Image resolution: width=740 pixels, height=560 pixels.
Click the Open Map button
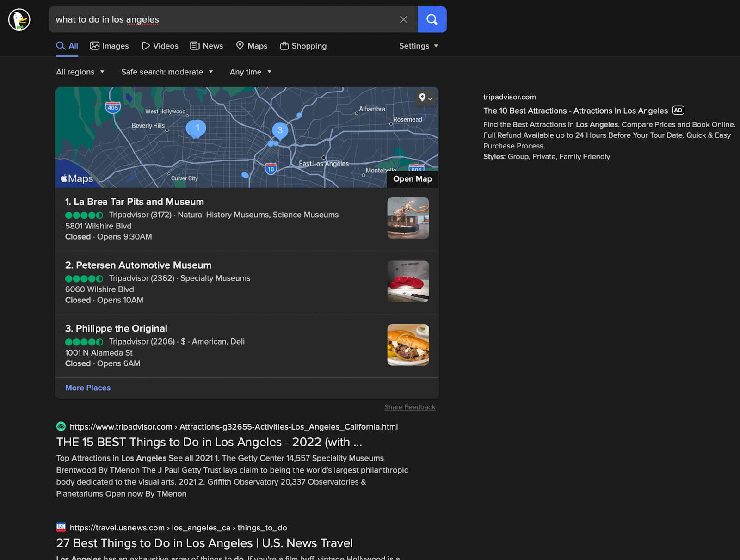[x=413, y=179]
